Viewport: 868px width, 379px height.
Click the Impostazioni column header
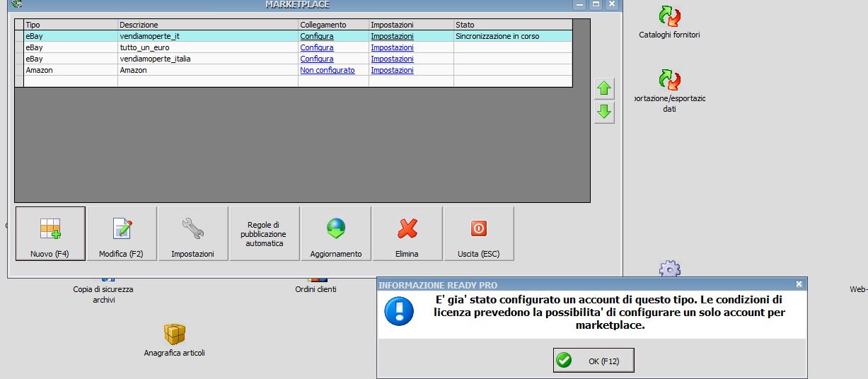coord(411,25)
